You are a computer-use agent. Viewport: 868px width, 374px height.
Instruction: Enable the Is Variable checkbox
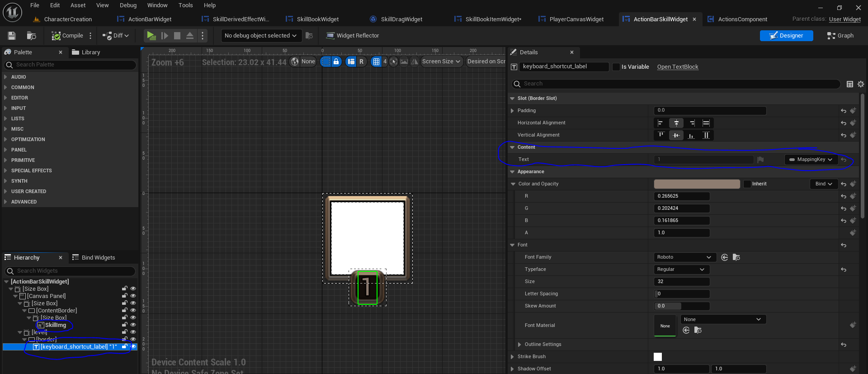tap(616, 67)
